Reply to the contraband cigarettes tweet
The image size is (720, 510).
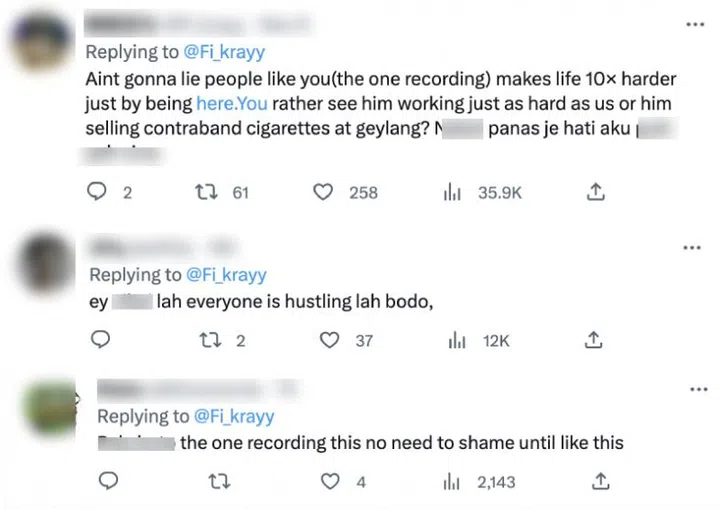click(97, 192)
